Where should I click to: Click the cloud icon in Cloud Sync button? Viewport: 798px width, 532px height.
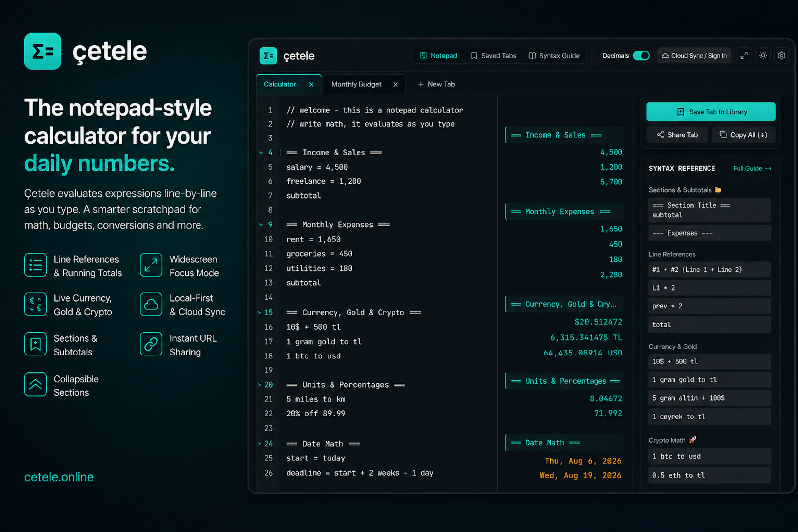tap(665, 56)
